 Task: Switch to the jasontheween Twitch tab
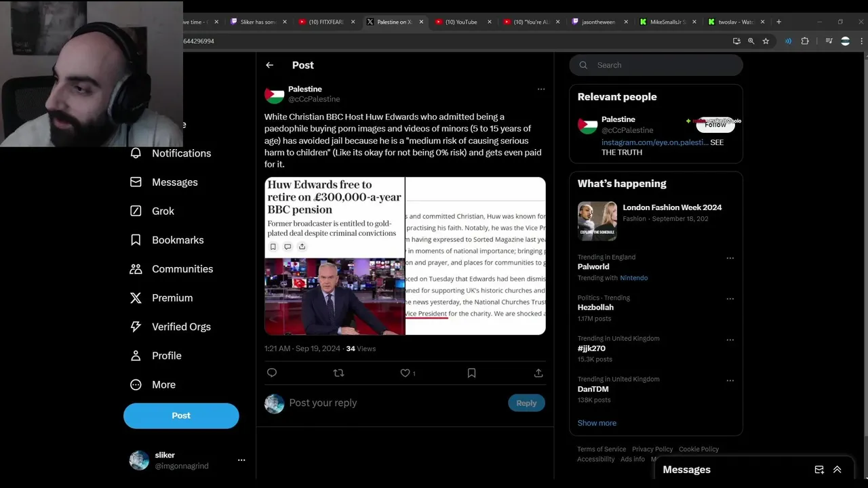pyautogui.click(x=599, y=22)
